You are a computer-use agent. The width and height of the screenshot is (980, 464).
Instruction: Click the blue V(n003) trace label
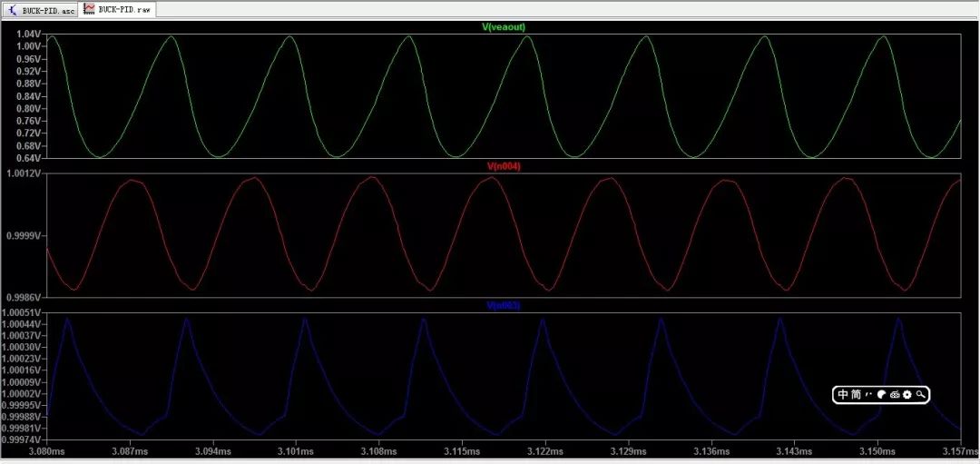[503, 306]
